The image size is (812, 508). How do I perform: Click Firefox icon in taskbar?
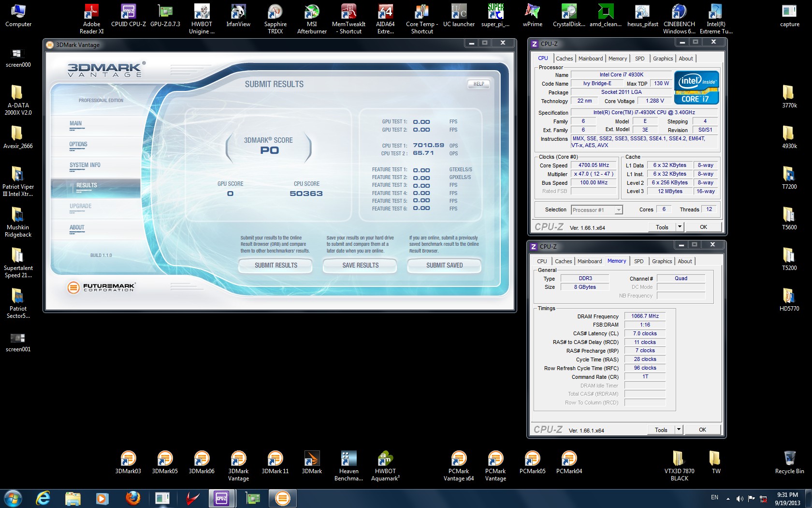point(133,498)
